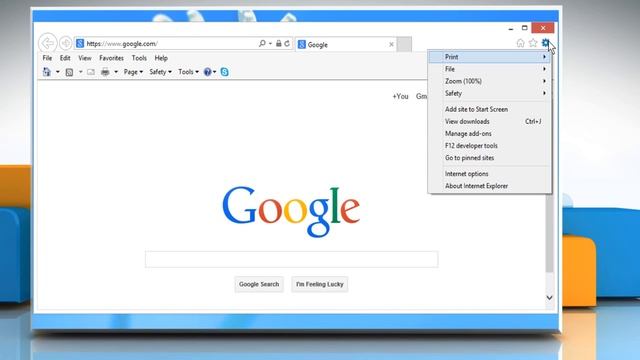This screenshot has width=640, height=360.
Task: Open a new tab with the blank tab button
Action: 404,44
